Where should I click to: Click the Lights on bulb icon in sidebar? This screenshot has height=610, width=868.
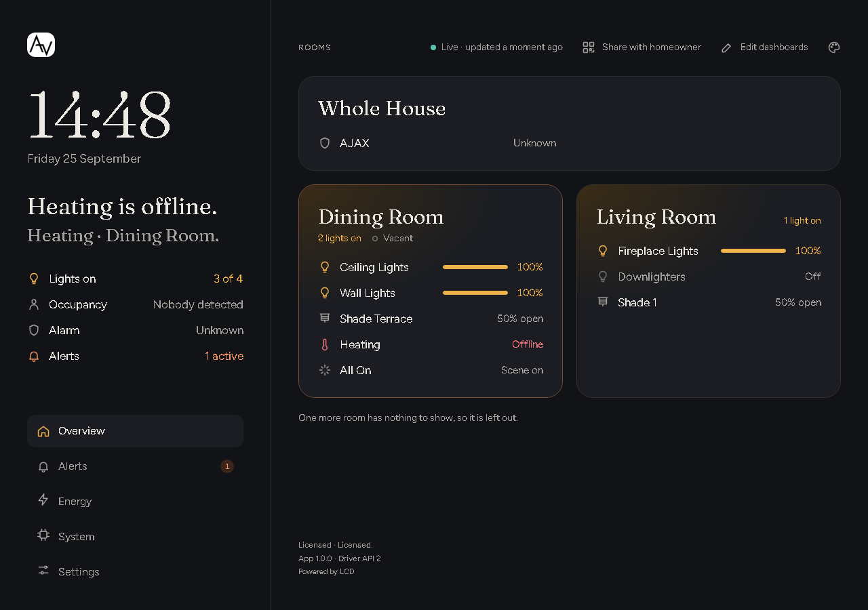coord(34,279)
